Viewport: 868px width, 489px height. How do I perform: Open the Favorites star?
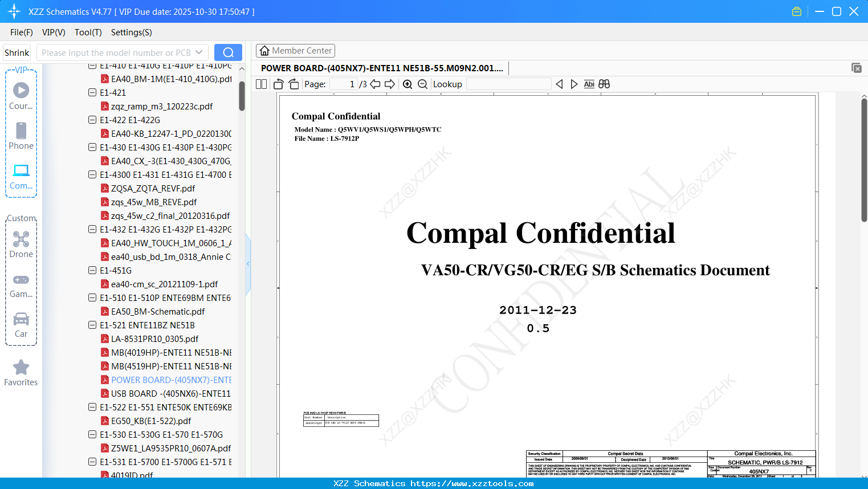coord(21,373)
